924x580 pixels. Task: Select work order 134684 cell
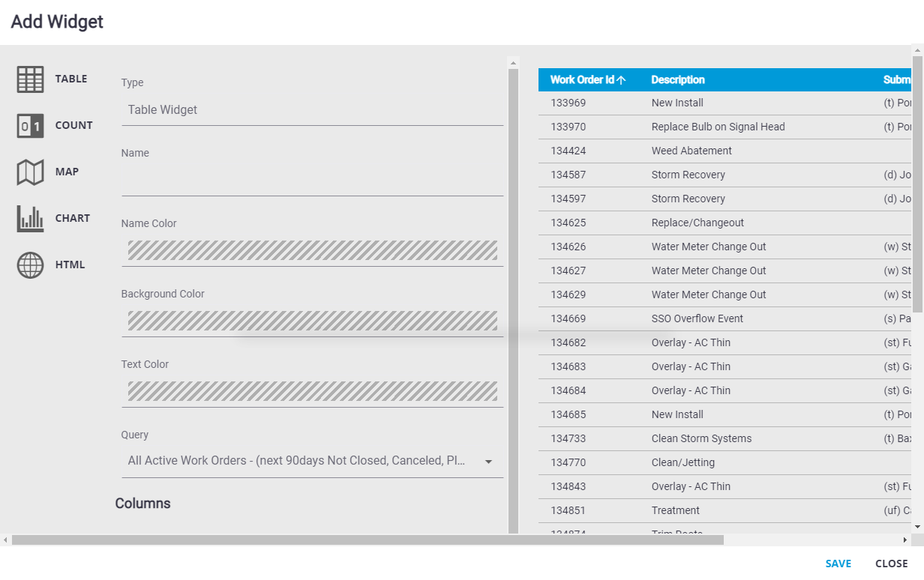coord(568,391)
